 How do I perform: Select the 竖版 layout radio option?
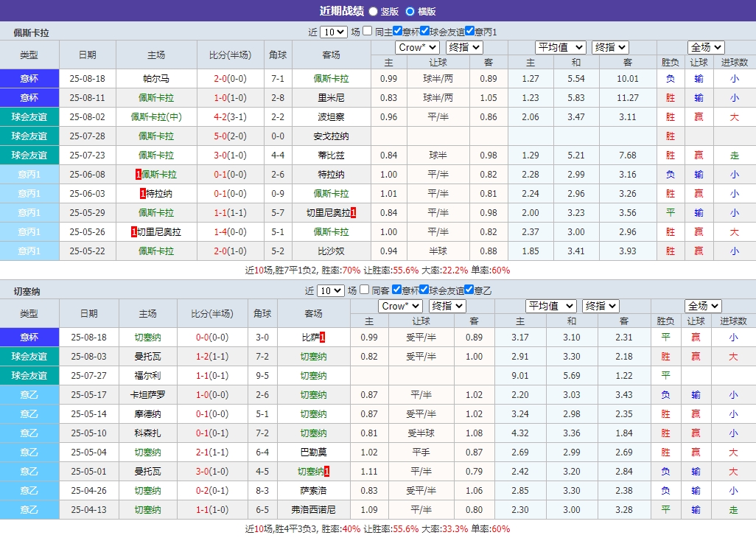[x=372, y=11]
